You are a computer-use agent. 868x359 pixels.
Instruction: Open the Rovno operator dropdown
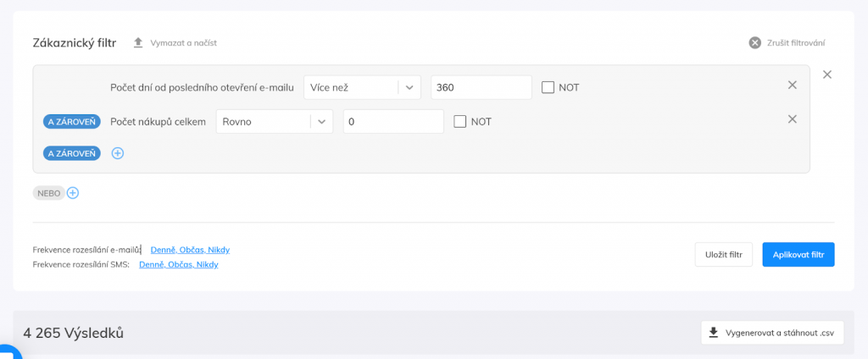pos(274,122)
